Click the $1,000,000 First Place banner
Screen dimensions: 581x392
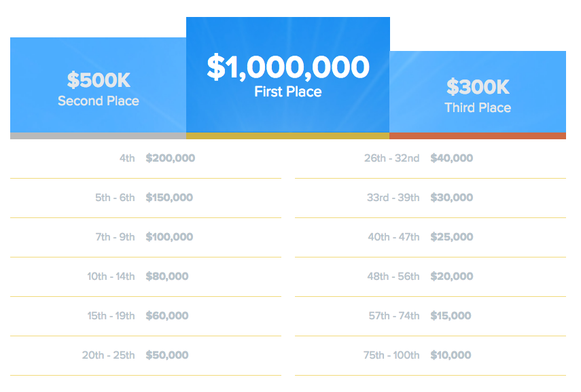point(288,75)
